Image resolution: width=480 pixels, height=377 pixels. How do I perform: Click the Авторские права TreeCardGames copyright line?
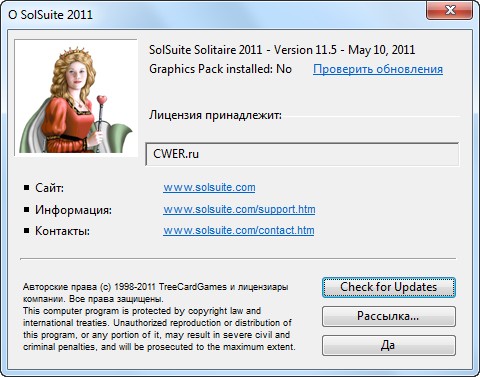click(x=156, y=293)
